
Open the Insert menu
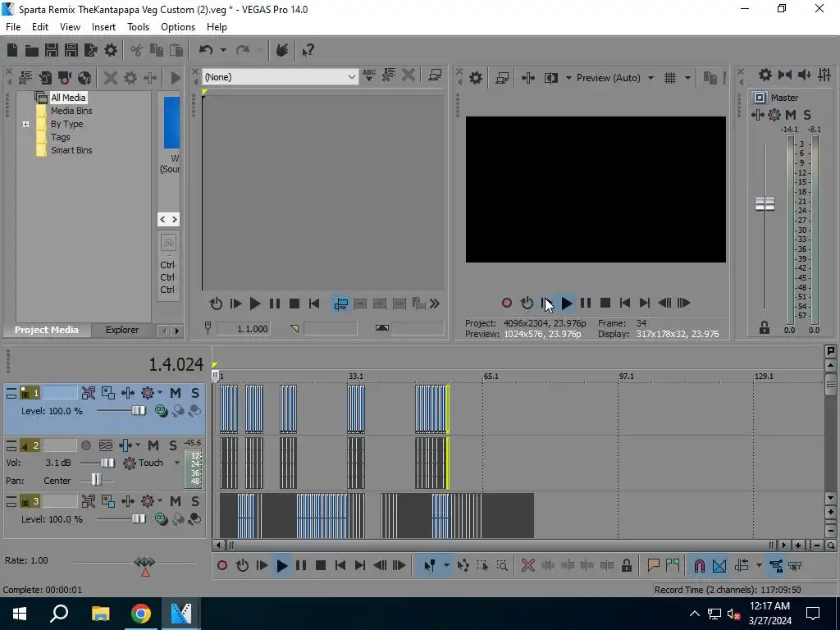pos(103,27)
